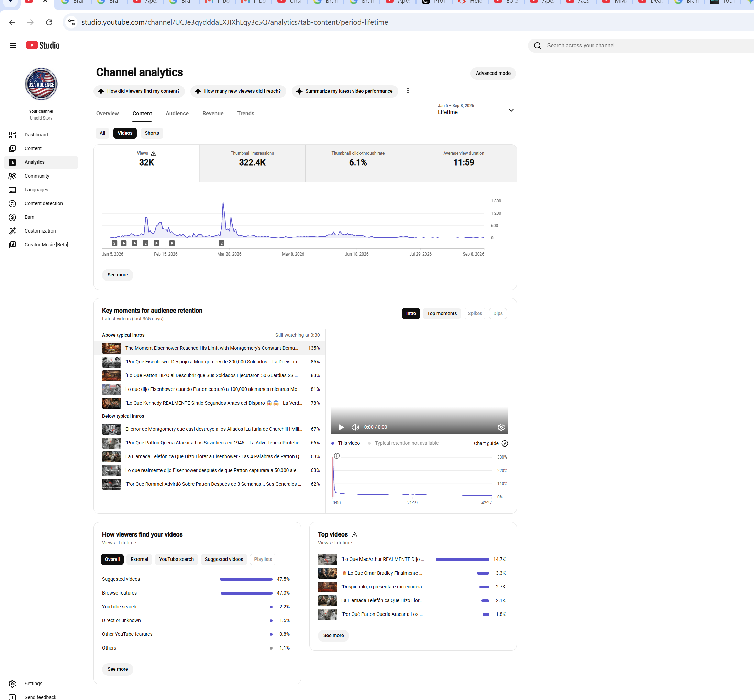This screenshot has width=754, height=700.
Task: Open Customization in the sidebar
Action: point(41,231)
